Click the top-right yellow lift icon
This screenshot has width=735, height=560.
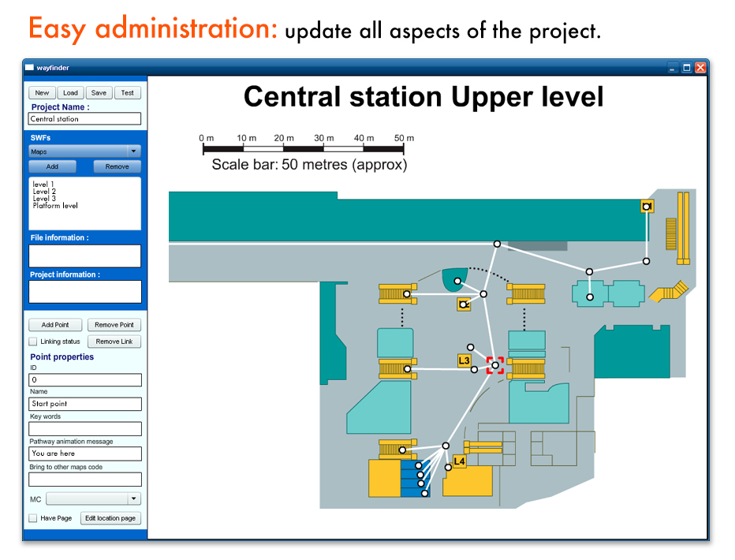[647, 207]
